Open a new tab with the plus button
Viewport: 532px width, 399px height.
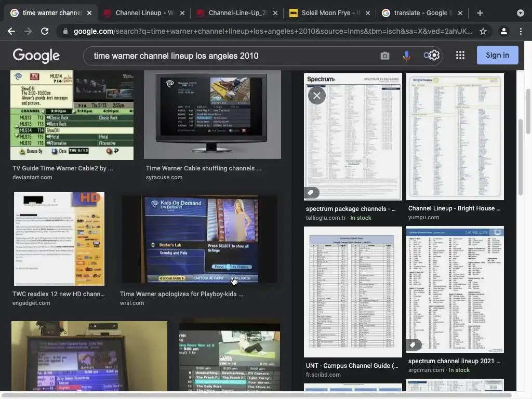click(x=480, y=13)
